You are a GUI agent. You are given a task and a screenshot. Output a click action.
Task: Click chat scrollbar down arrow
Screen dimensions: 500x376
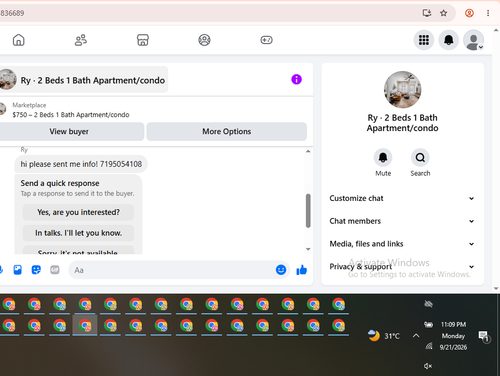pyautogui.click(x=308, y=249)
